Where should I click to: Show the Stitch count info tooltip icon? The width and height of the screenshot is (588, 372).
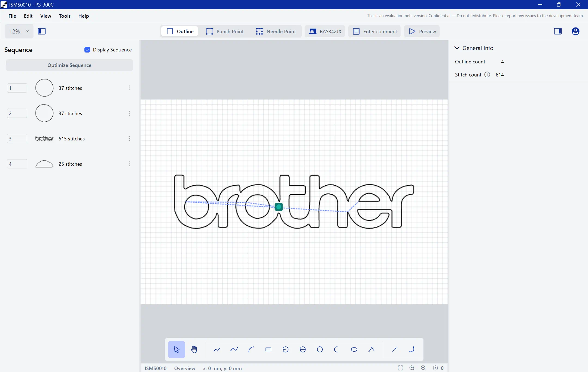pyautogui.click(x=487, y=75)
